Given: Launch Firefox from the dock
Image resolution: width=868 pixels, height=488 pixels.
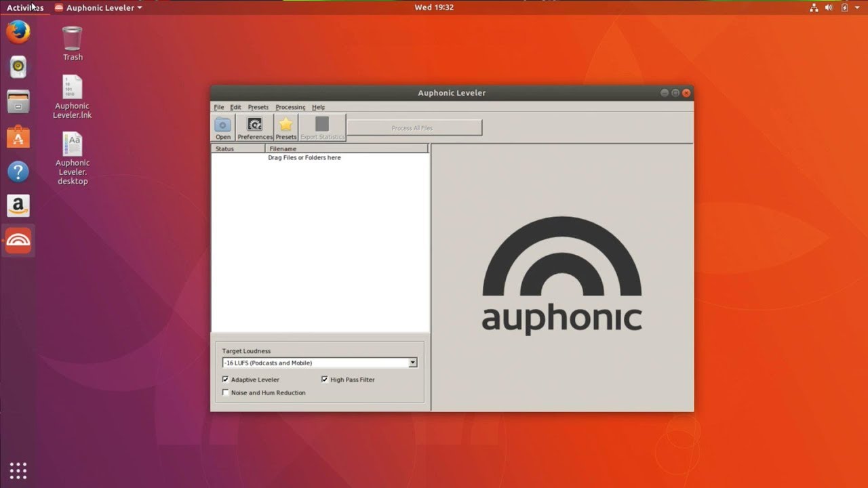Looking at the screenshot, I should 18,31.
